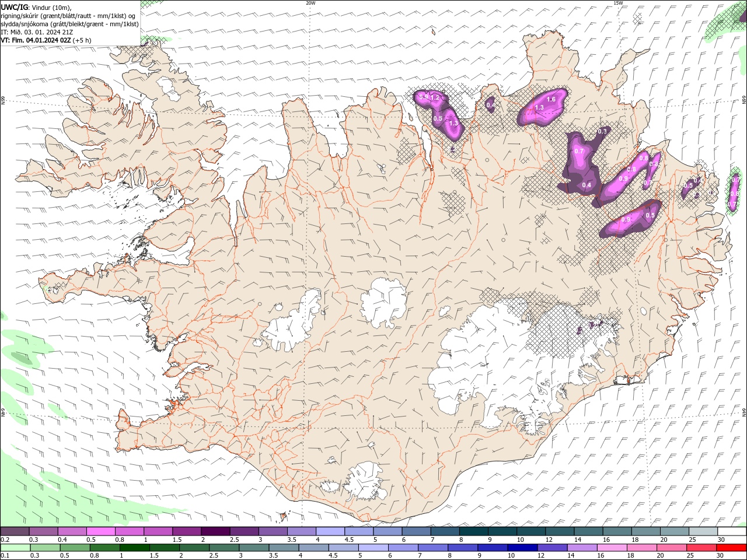This screenshot has width=747, height=560.
Task: Click the white swatch labeled 30, upper legend row
Action: (732, 531)
